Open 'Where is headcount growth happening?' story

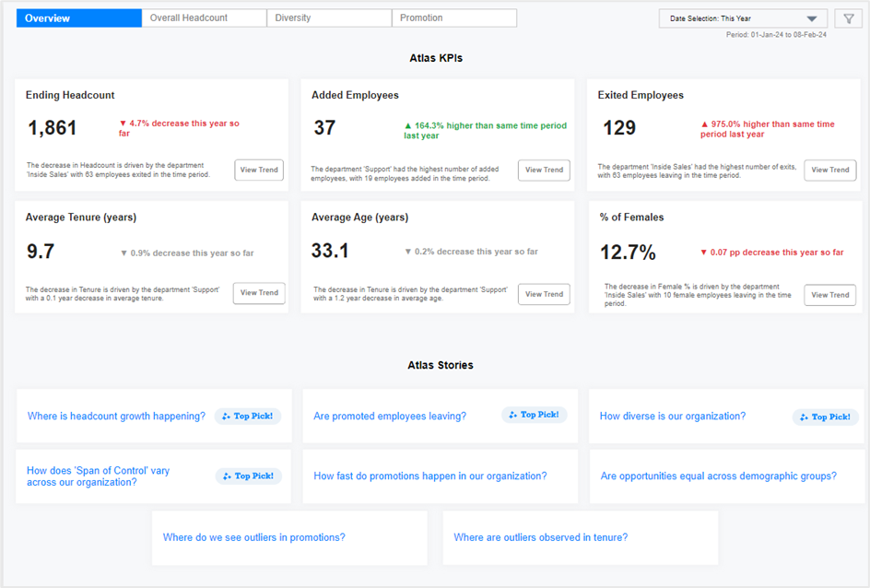click(x=116, y=417)
